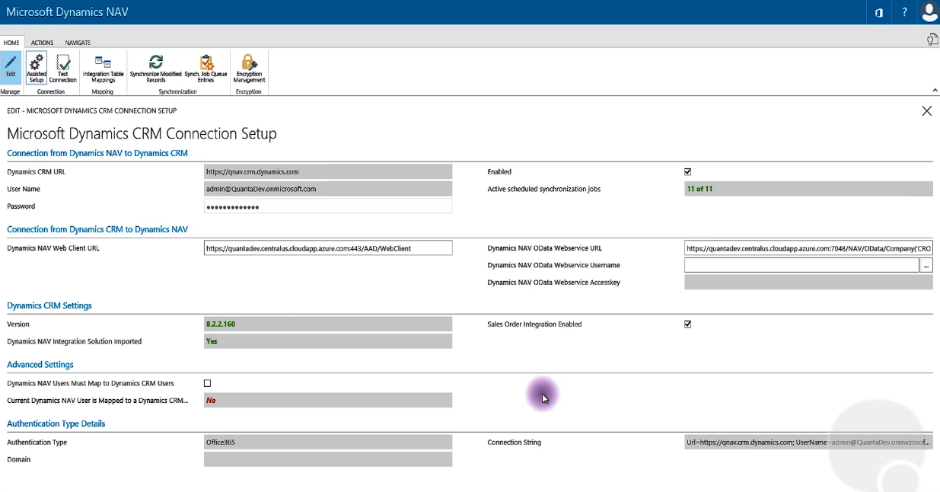Click the empty Domain field

tap(328, 460)
